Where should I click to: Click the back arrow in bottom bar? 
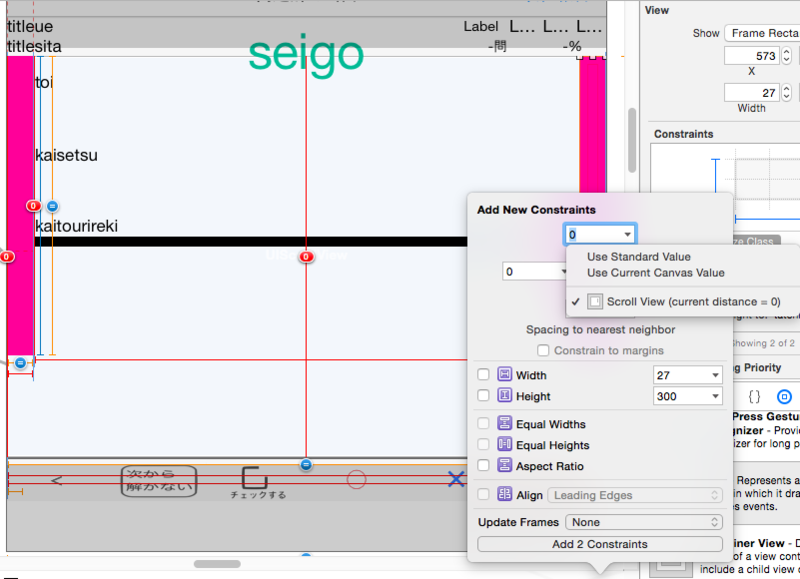click(57, 480)
